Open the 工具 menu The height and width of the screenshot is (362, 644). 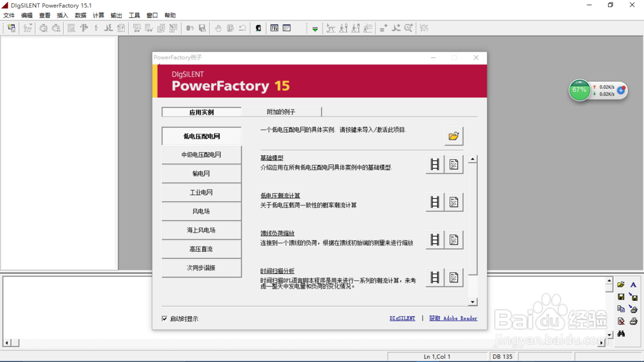tap(135, 15)
